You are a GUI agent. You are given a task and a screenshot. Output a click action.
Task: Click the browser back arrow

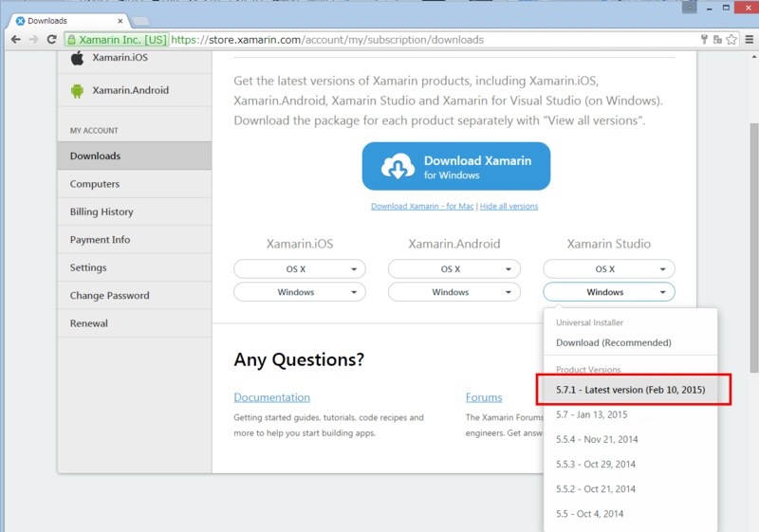click(15, 40)
